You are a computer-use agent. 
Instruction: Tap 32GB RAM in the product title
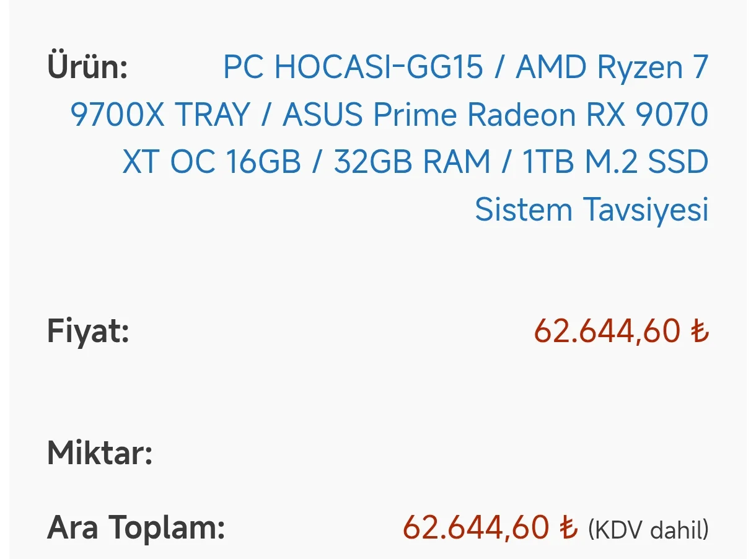pyautogui.click(x=411, y=162)
